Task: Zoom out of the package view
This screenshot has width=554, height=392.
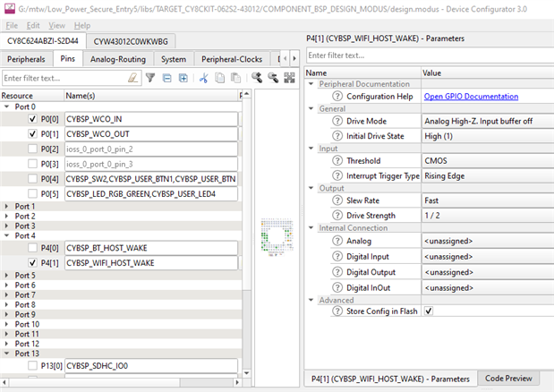Action: [273, 78]
